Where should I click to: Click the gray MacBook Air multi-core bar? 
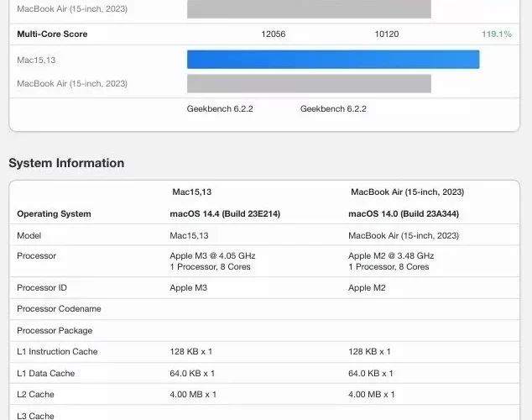pos(309,83)
